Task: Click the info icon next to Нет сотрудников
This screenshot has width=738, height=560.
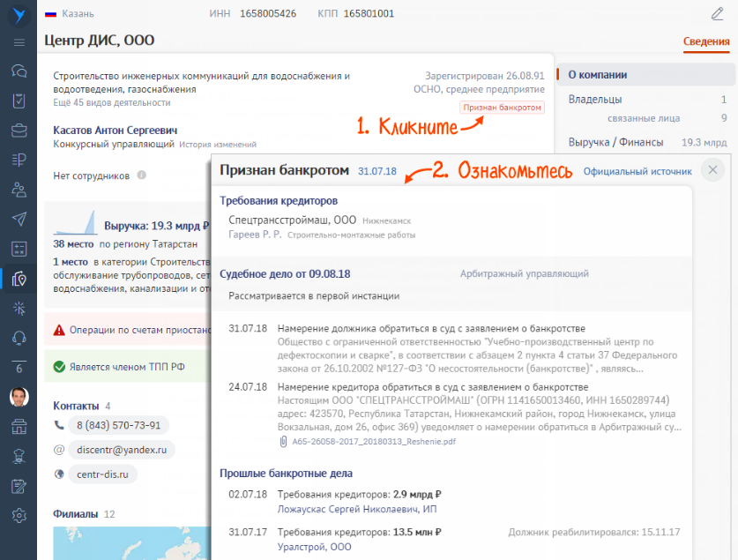Action: 142,175
